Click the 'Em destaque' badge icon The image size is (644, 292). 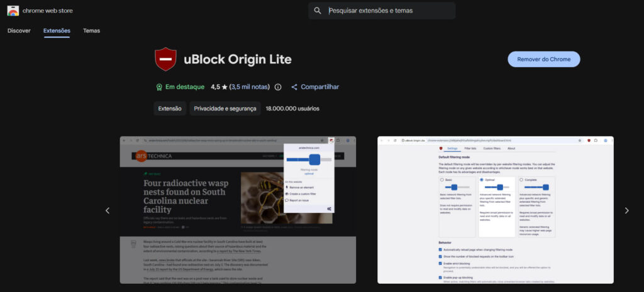pyautogui.click(x=159, y=87)
